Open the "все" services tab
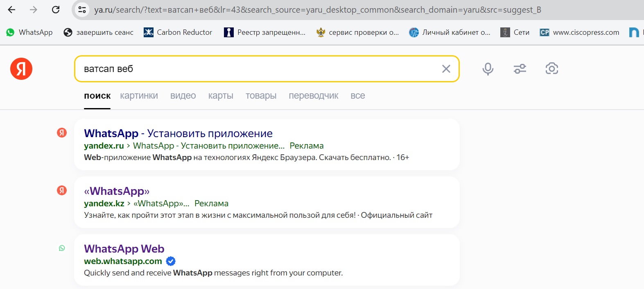 coord(358,96)
